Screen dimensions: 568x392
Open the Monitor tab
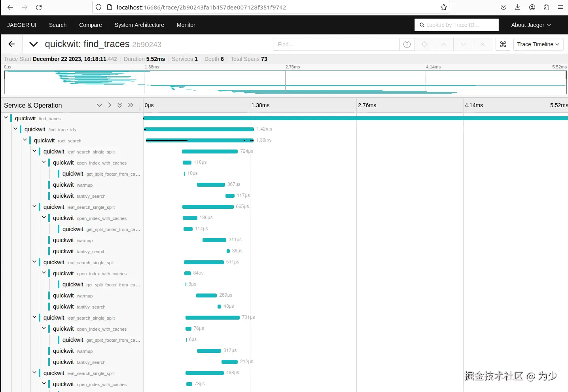pyautogui.click(x=186, y=25)
